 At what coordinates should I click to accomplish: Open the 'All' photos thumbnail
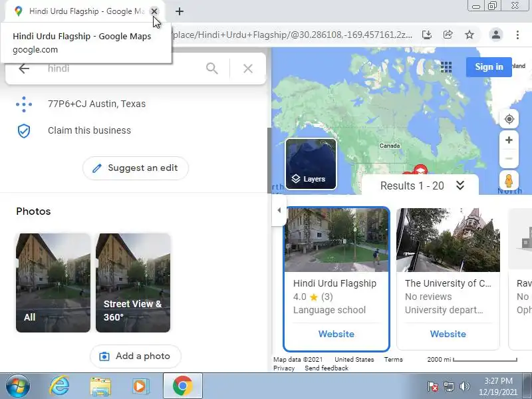(x=53, y=283)
